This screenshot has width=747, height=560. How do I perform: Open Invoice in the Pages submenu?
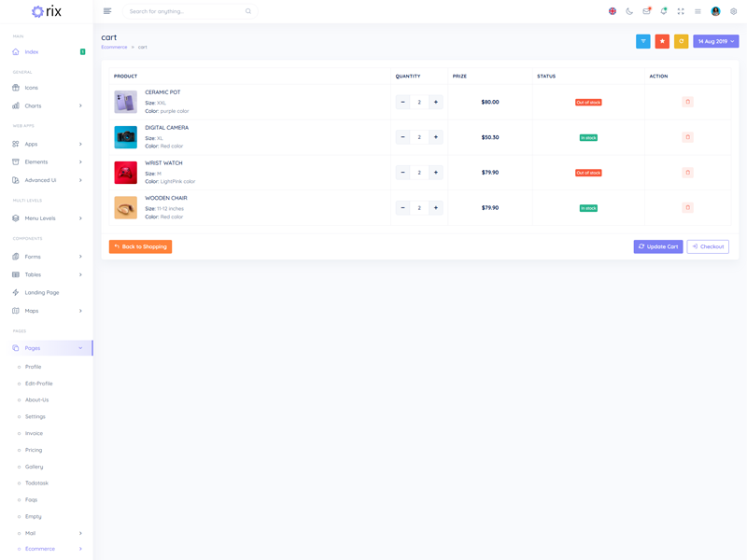pos(34,433)
